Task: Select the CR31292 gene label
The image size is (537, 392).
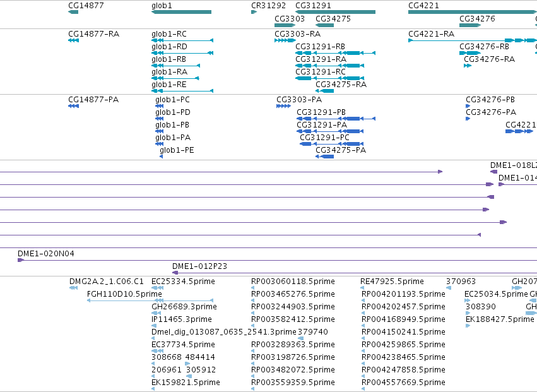Action: coord(268,6)
